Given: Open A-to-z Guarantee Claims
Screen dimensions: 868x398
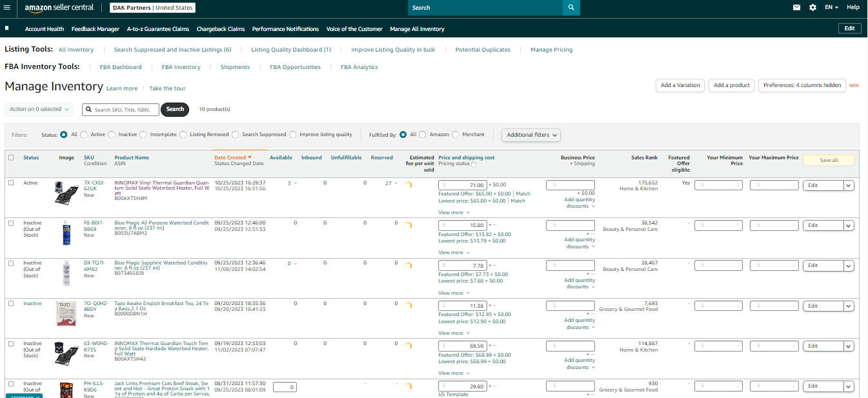Looking at the screenshot, I should (158, 29).
